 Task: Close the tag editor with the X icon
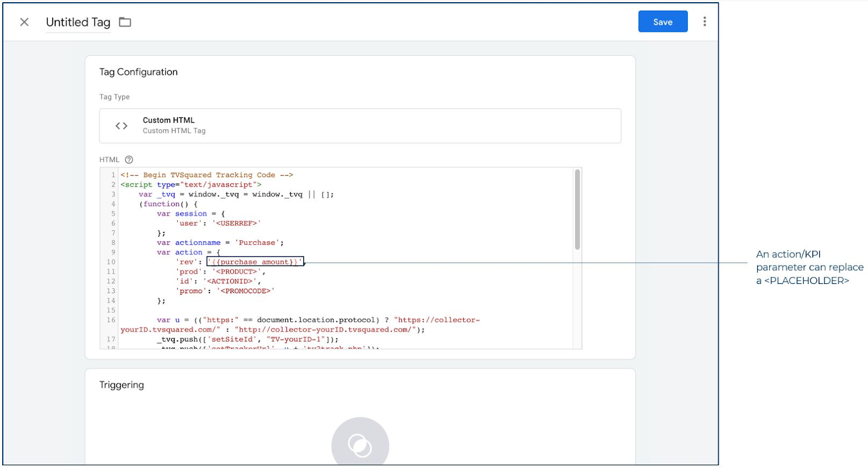[24, 22]
